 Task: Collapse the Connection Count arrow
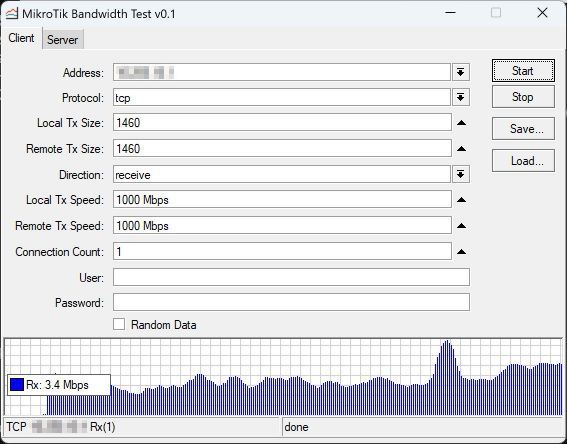click(x=461, y=251)
